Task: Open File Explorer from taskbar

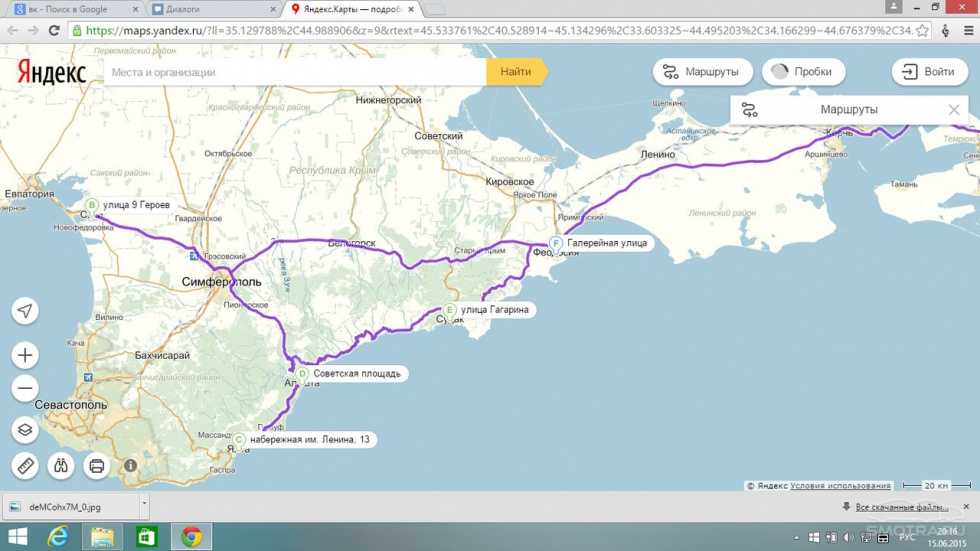Action: tap(102, 537)
